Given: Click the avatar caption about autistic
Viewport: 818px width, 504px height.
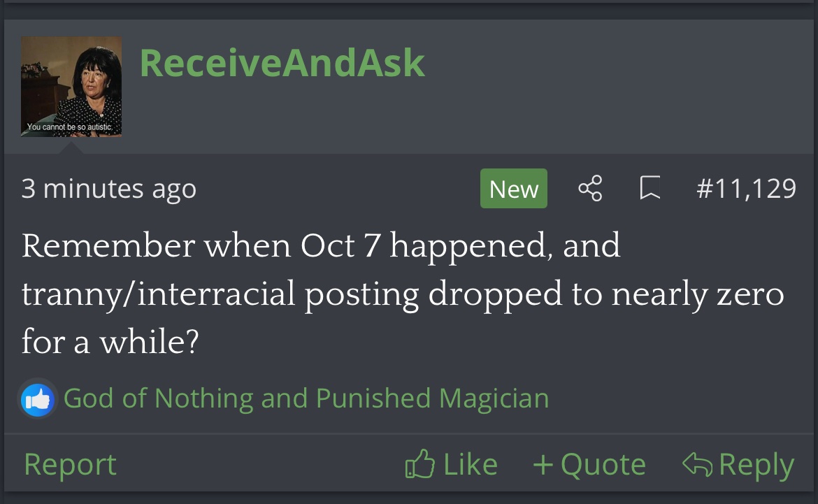Looking at the screenshot, I should (x=69, y=127).
